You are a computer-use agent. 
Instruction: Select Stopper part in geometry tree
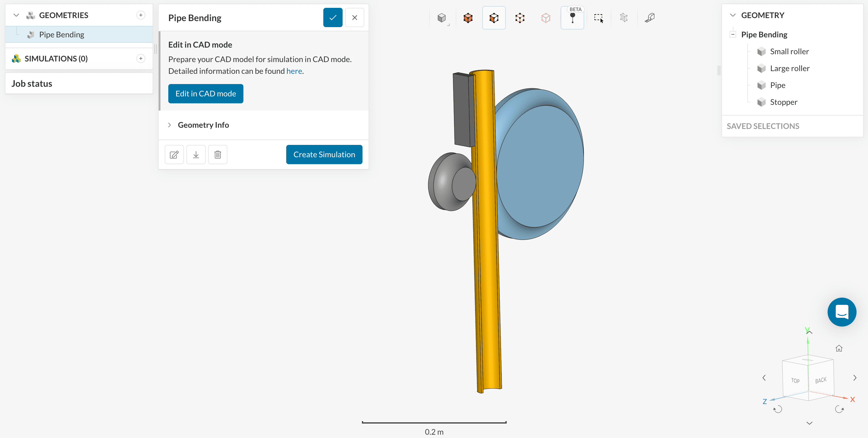tap(784, 102)
